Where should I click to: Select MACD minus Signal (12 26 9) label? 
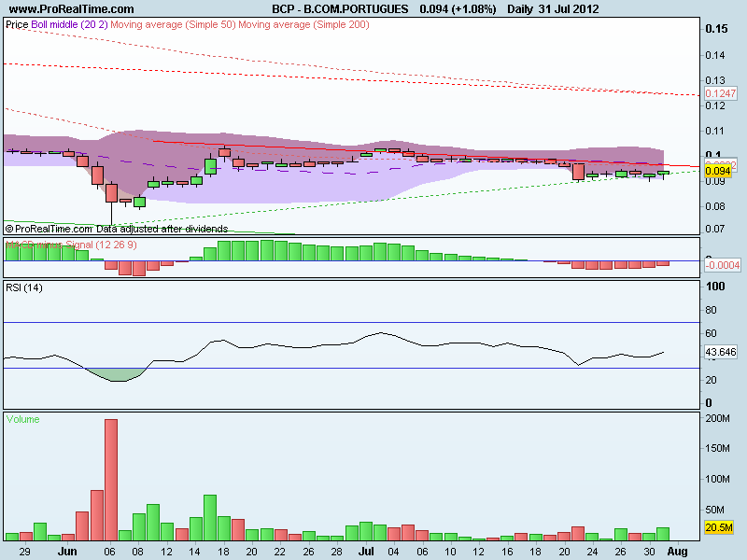pyautogui.click(x=71, y=245)
